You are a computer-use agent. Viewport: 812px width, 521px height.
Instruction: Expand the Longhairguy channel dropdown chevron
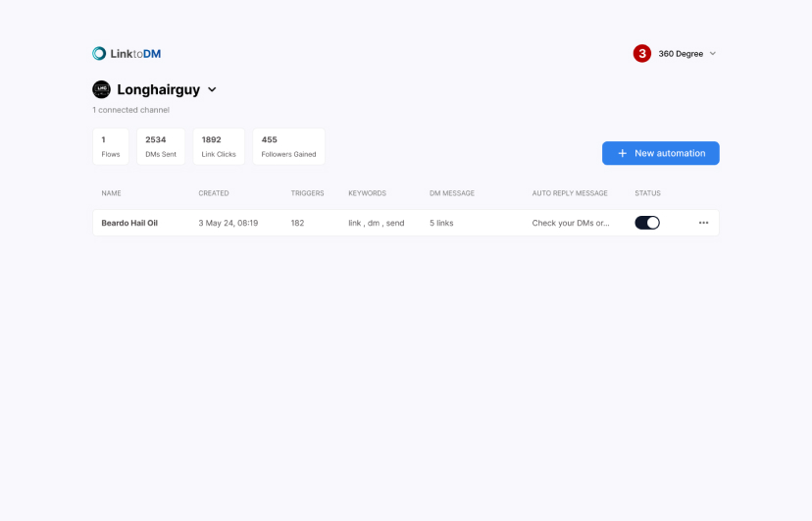click(x=212, y=90)
